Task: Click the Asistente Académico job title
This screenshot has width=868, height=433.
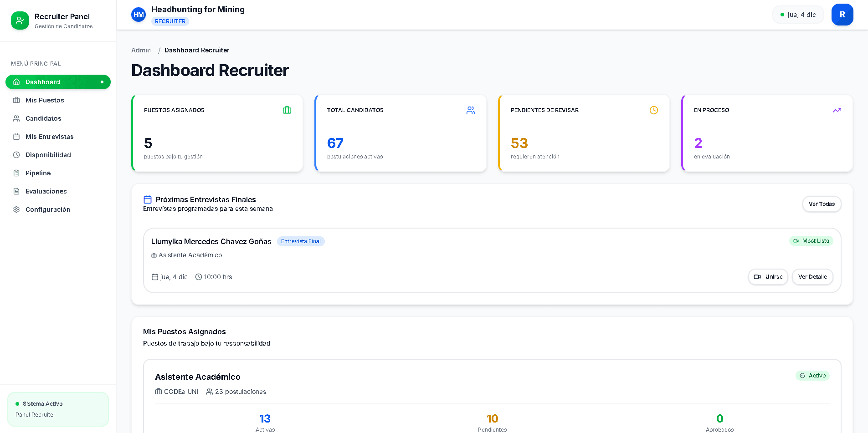Action: [x=197, y=377]
